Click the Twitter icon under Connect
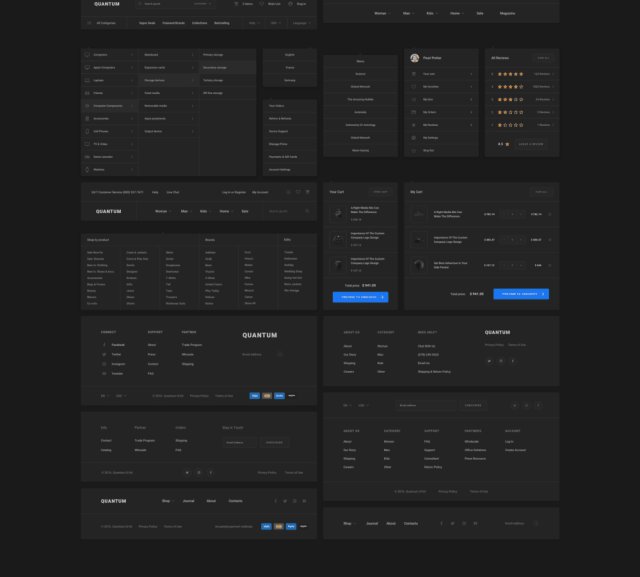 click(104, 354)
